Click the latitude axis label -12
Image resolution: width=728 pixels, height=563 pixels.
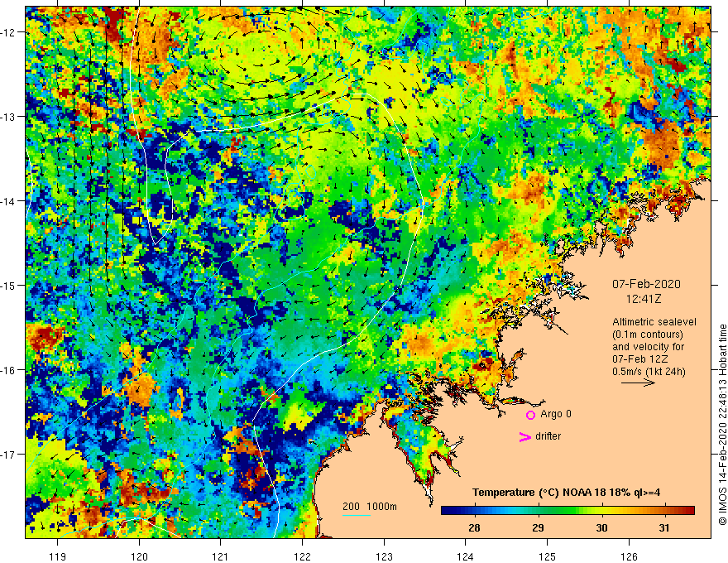pyautogui.click(x=9, y=32)
